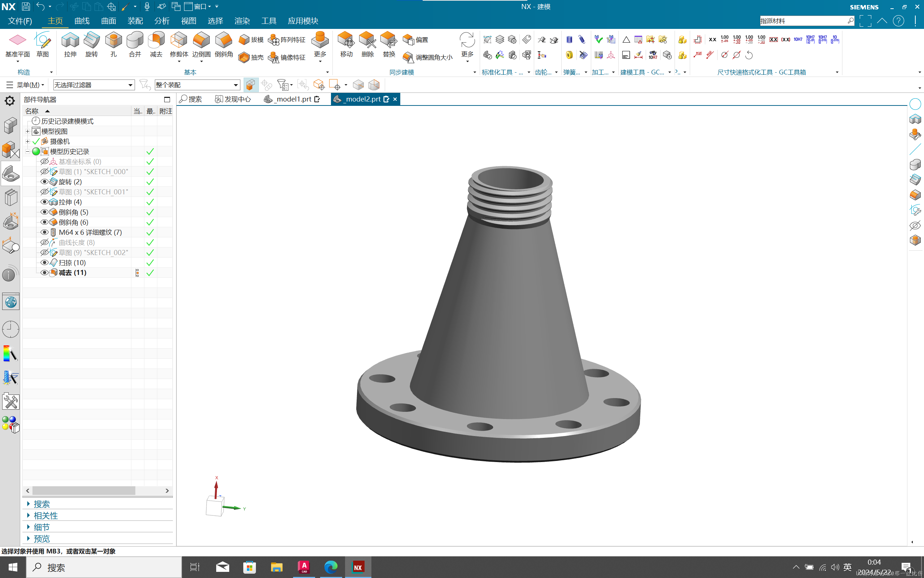Toggle visibility of 旋转 (2) feature

coord(44,182)
